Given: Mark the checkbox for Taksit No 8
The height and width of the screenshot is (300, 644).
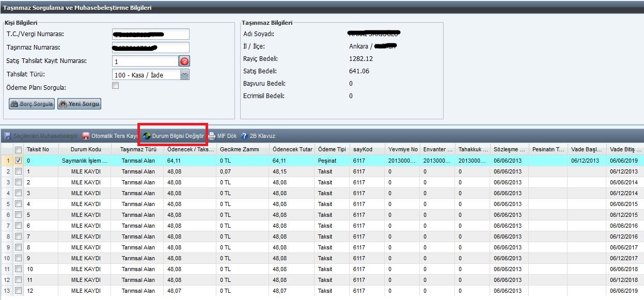Looking at the screenshot, I should tap(19, 247).
